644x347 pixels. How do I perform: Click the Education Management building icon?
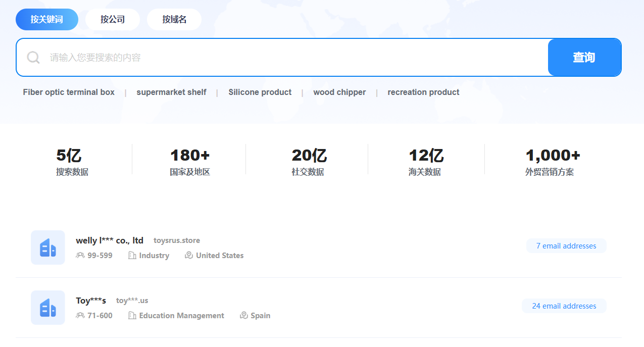(x=132, y=316)
